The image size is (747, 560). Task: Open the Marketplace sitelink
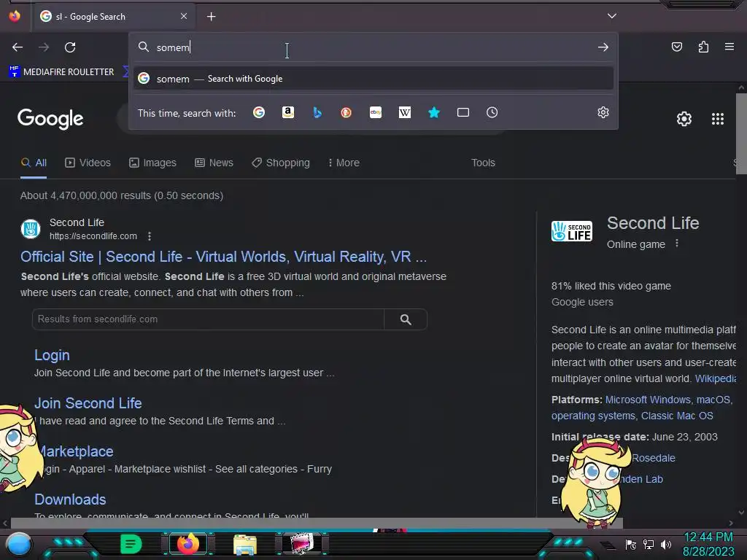click(x=77, y=451)
